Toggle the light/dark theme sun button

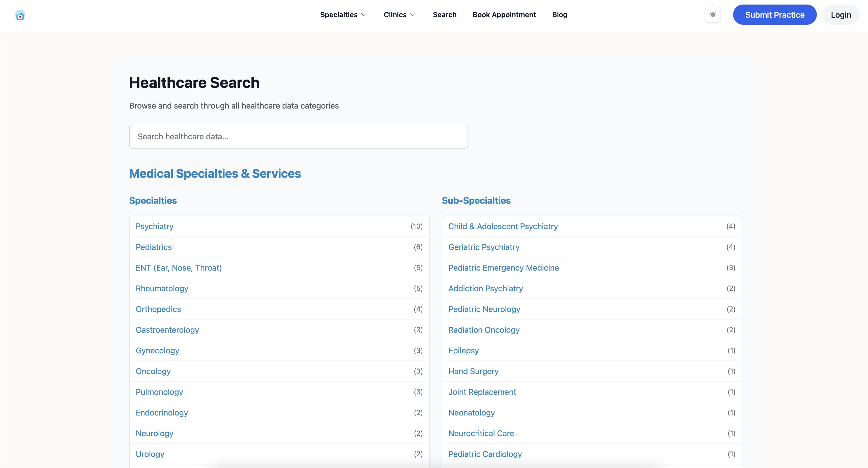[713, 15]
